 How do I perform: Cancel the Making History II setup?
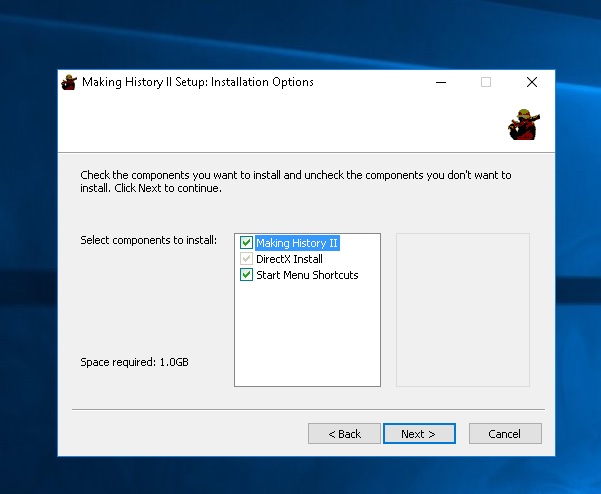(x=505, y=433)
